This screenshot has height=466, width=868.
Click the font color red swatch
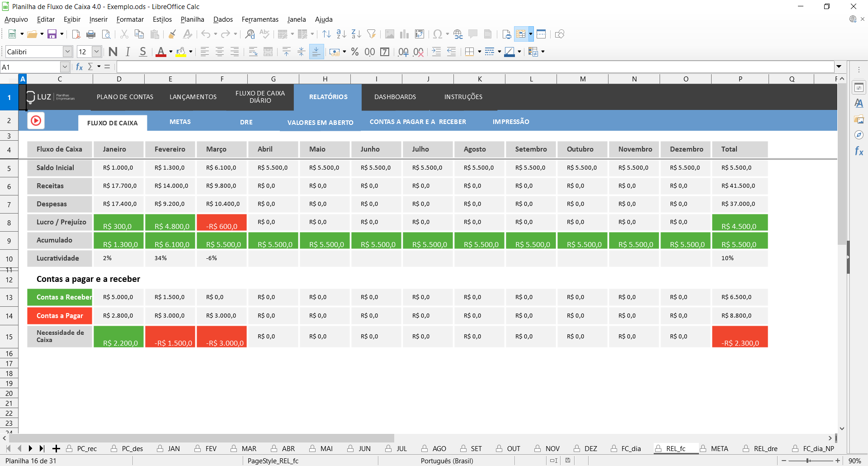(160, 52)
